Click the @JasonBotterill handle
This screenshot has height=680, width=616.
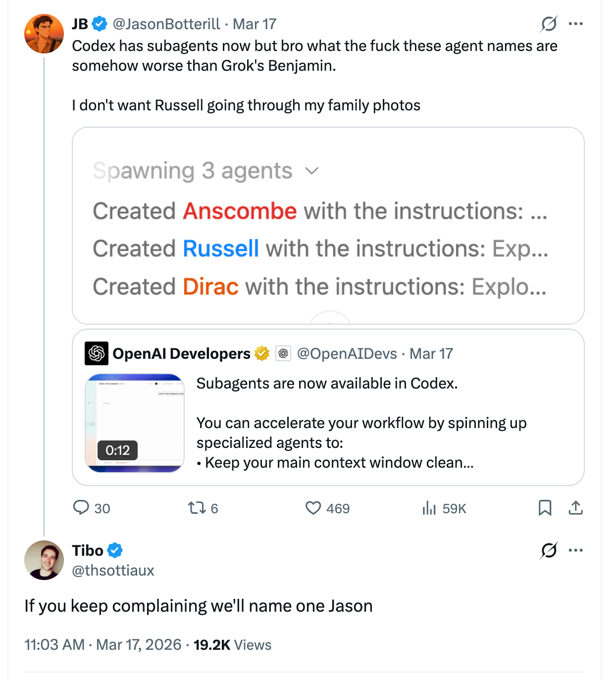coord(166,24)
